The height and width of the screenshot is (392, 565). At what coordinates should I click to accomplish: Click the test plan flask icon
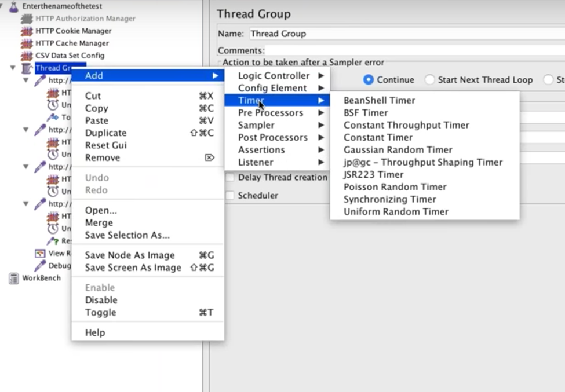tap(14, 6)
